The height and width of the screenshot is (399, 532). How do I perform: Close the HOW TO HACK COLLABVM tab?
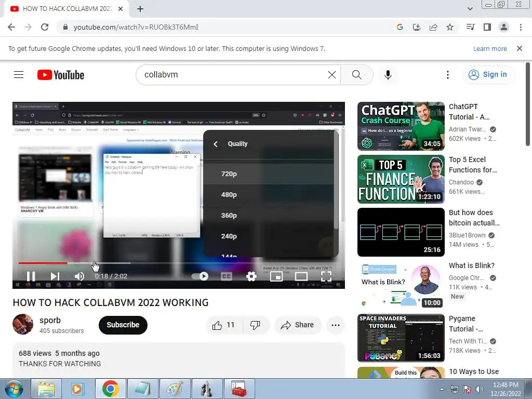[121, 9]
